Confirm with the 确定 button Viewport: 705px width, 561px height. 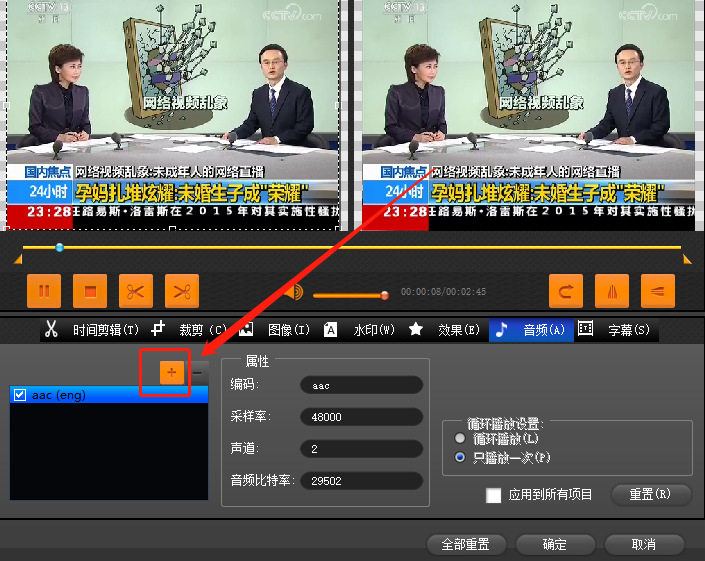click(555, 544)
